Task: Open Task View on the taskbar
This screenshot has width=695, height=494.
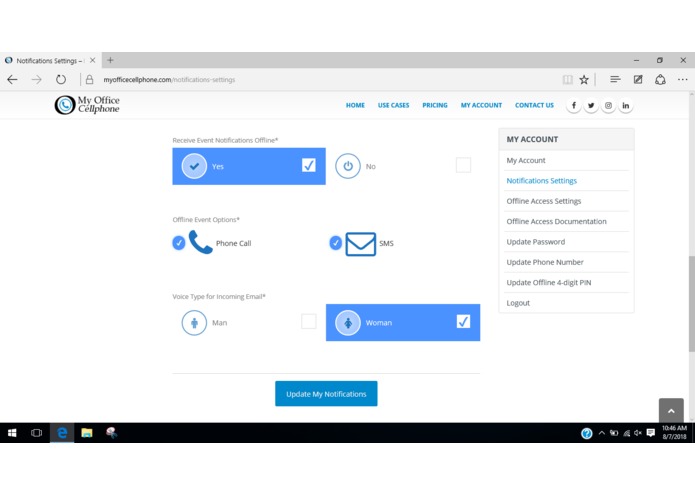Action: (x=36, y=433)
